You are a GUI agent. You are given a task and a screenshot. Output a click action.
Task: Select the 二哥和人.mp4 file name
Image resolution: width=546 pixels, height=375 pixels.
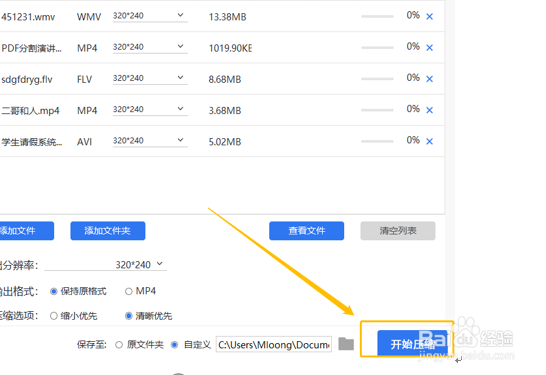click(30, 111)
